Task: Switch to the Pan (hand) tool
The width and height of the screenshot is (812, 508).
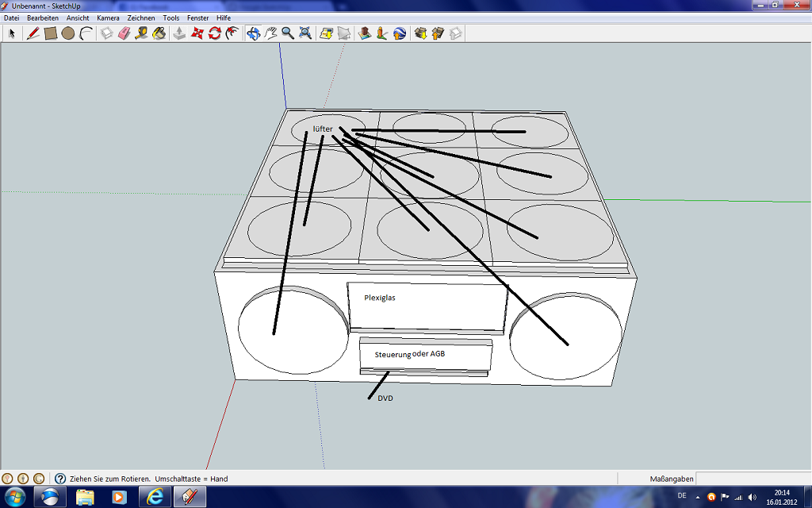Action: click(270, 33)
